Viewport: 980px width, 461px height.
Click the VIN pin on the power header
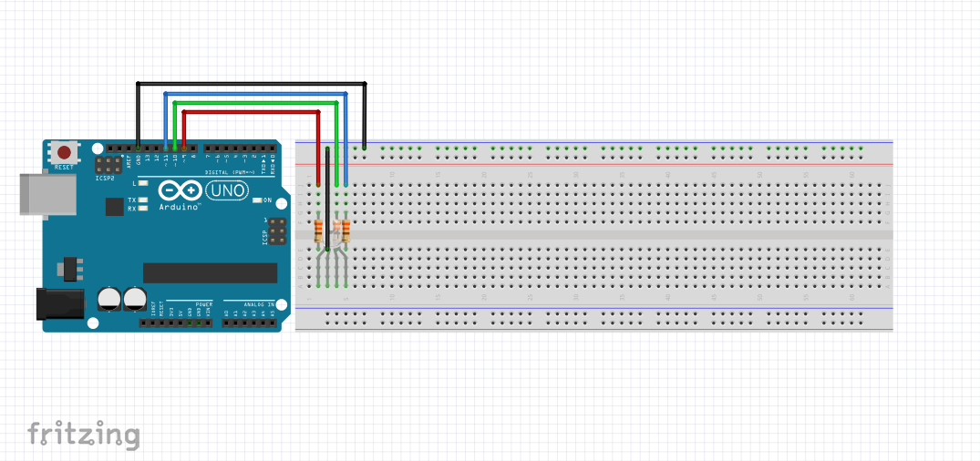208,323
